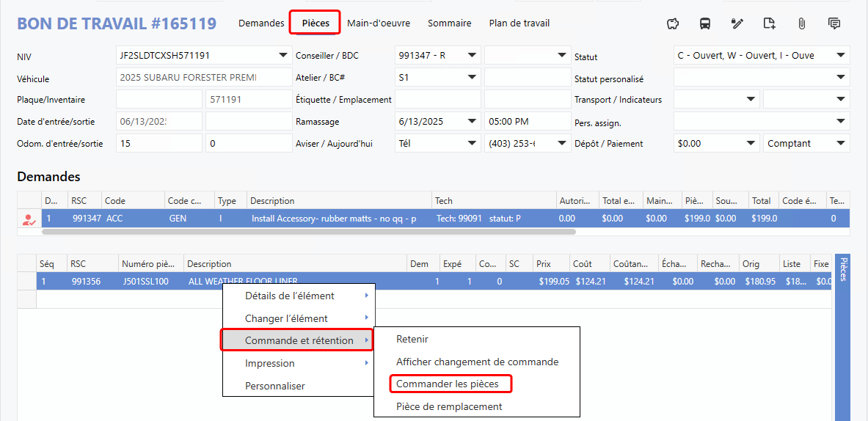Switch to the Main-d'oeuvre tab

pyautogui.click(x=379, y=23)
